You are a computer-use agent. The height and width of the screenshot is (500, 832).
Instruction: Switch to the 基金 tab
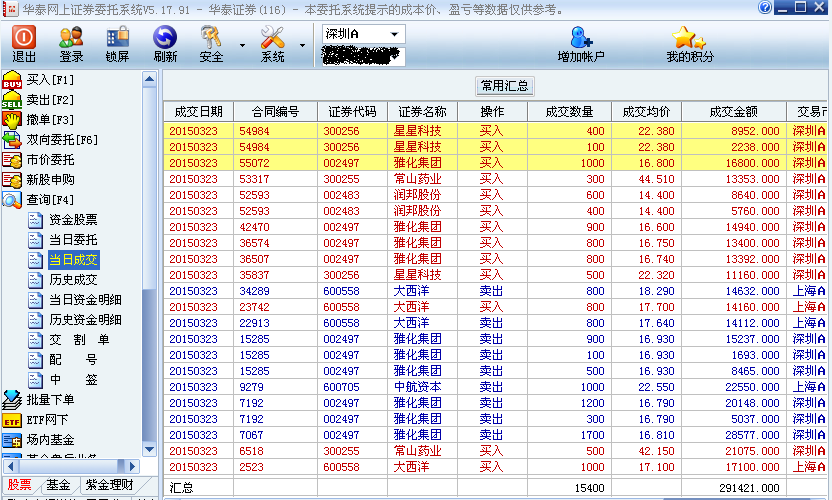tap(58, 485)
